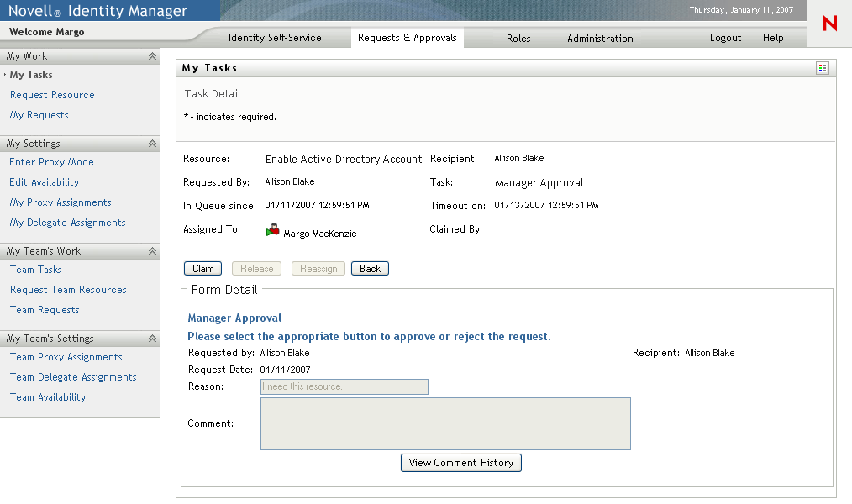This screenshot has width=852, height=504.
Task: Open the Identity Self-Service tab
Action: coord(275,38)
